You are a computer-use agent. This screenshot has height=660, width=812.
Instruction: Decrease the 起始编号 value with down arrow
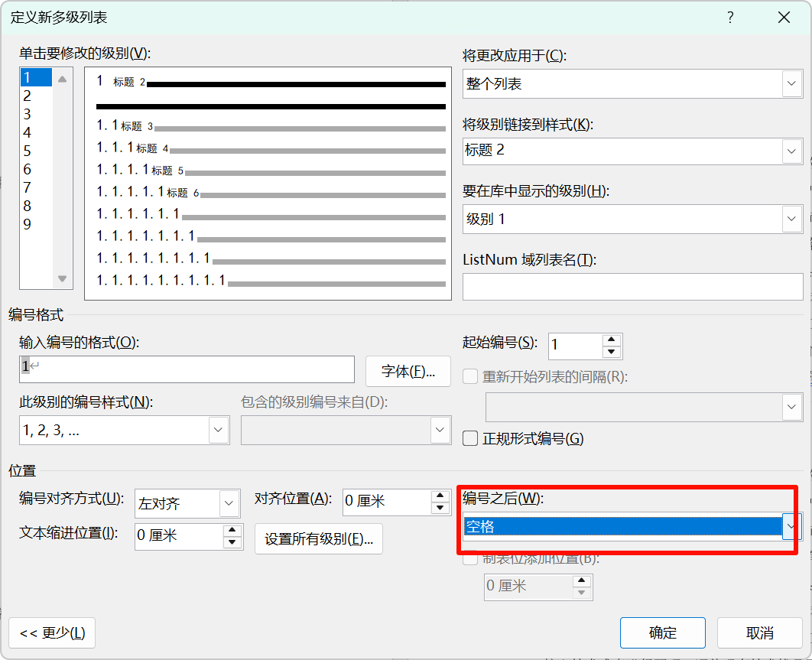click(610, 353)
